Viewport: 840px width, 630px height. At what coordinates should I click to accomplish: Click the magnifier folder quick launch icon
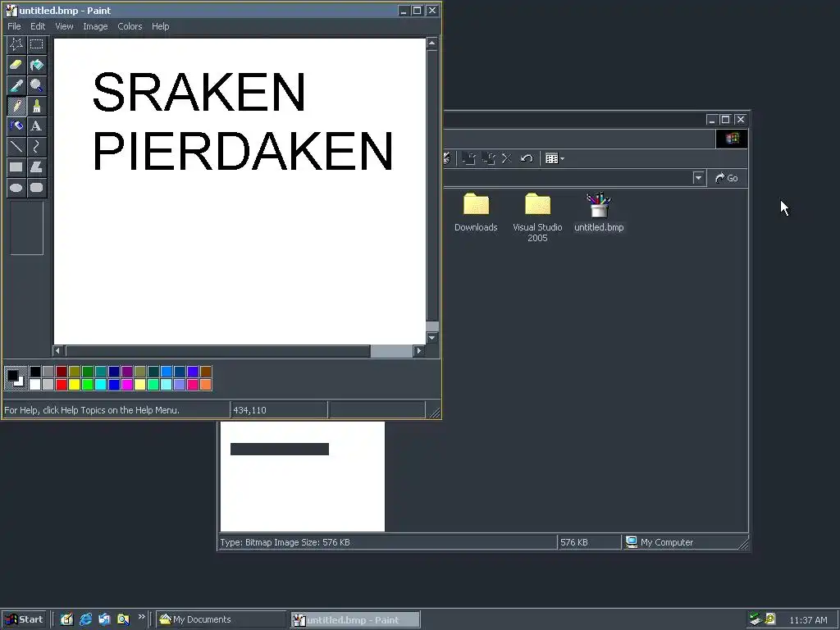point(123,619)
